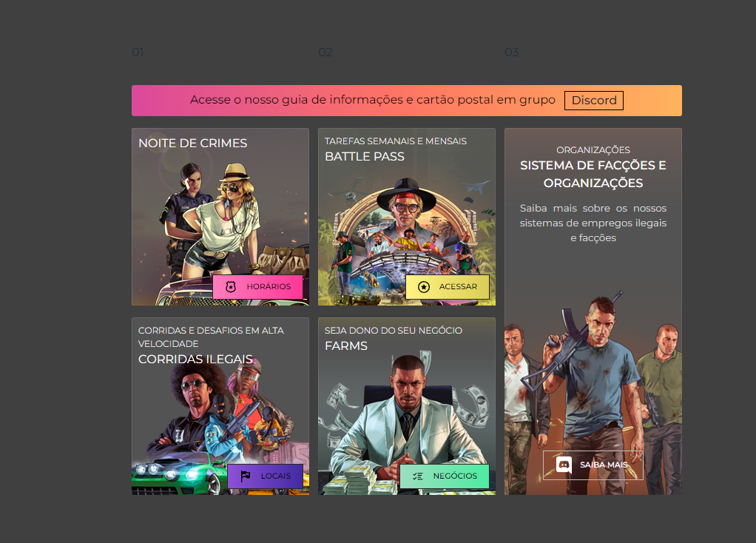Select the CORRIDAS ILEGAIS title
The width and height of the screenshot is (756, 543).
click(195, 360)
